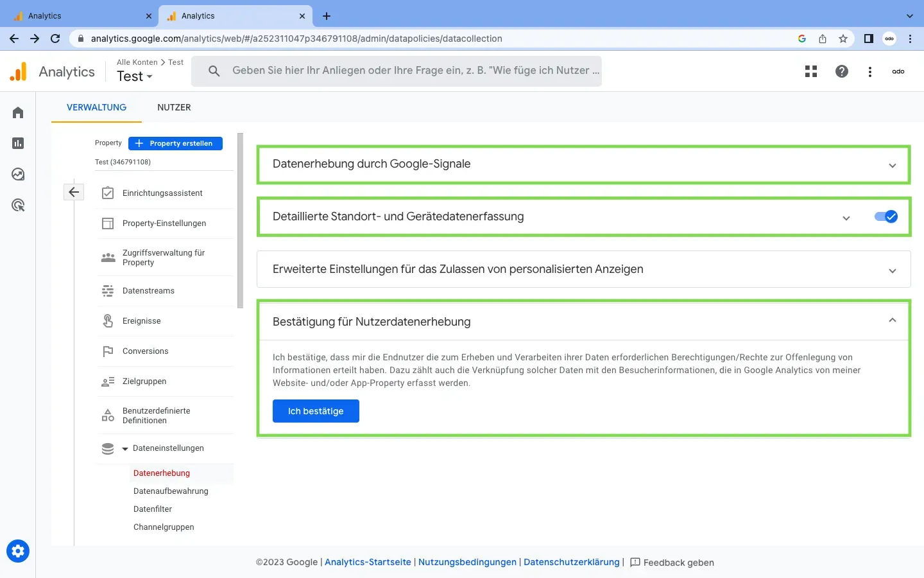This screenshot has width=924, height=578.
Task: Collapse Bestätigung für Nutzerdatenerhebung section
Action: tap(892, 320)
